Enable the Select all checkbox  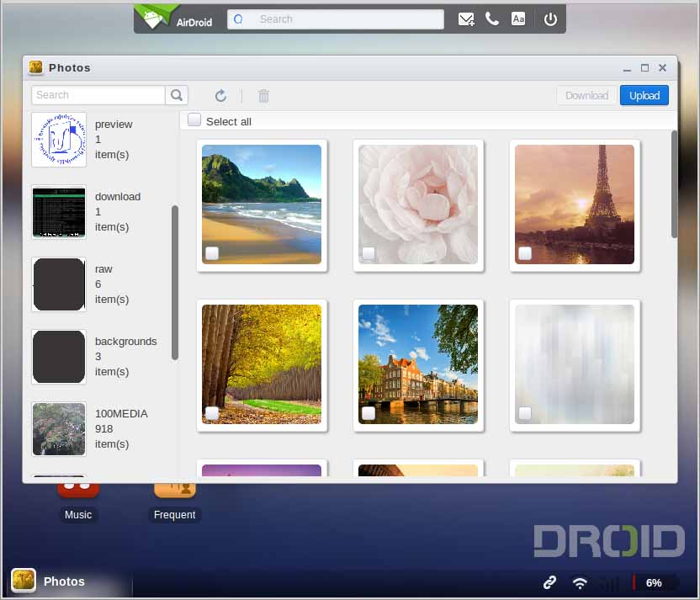click(194, 120)
